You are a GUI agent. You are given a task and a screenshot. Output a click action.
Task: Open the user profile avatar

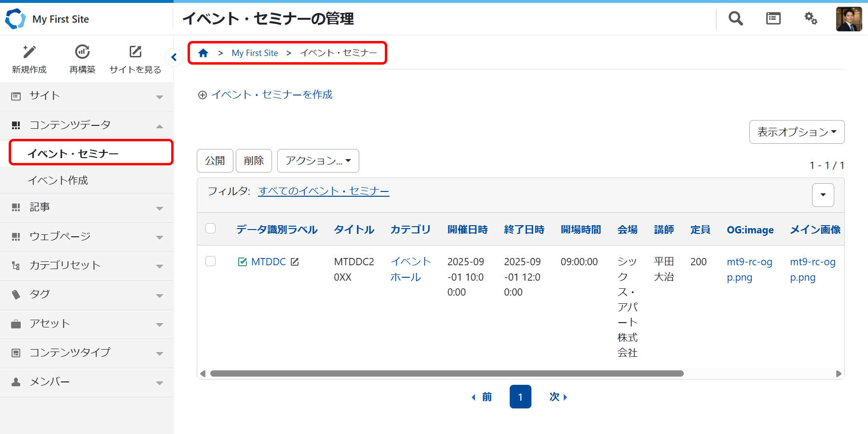pyautogui.click(x=849, y=19)
